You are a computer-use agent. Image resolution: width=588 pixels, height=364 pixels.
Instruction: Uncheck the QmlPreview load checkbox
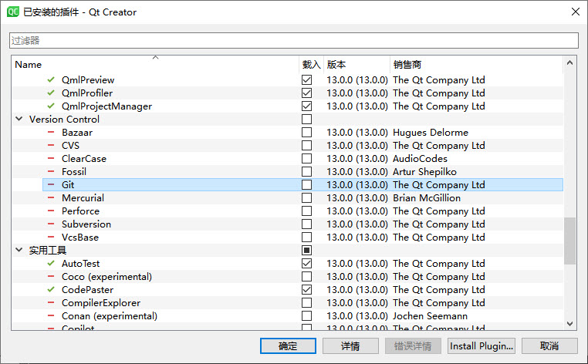pos(307,80)
